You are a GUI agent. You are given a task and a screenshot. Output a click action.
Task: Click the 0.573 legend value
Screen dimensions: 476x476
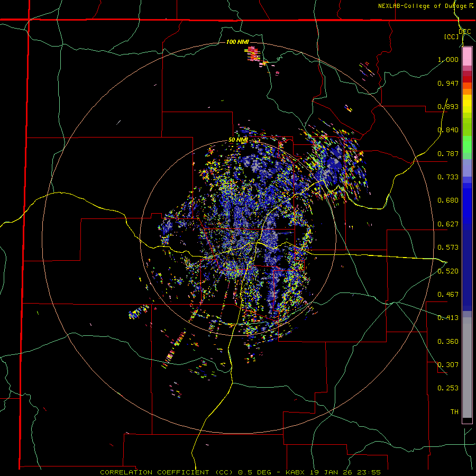(x=448, y=248)
